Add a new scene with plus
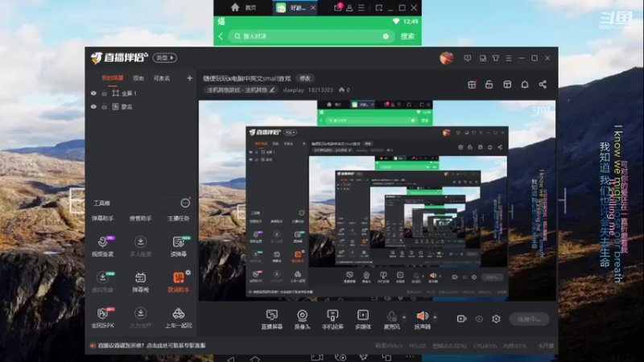This screenshot has width=644, height=362. pyautogui.click(x=189, y=78)
